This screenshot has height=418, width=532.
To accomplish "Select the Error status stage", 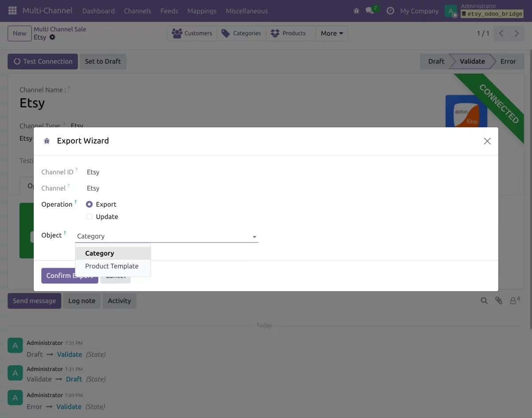I will click(x=508, y=62).
